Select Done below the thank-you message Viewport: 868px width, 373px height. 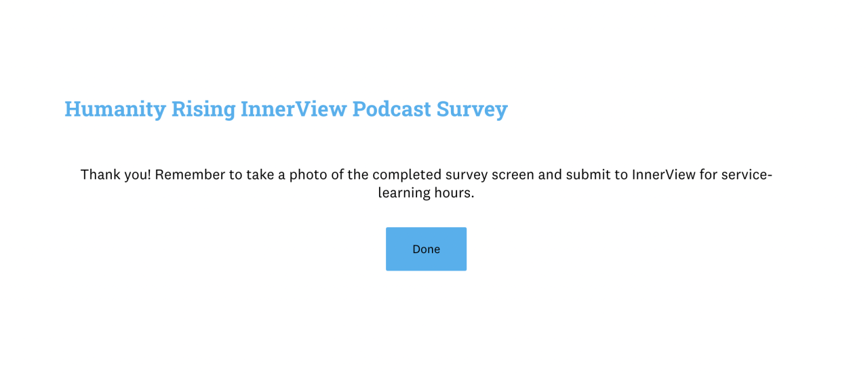426,249
